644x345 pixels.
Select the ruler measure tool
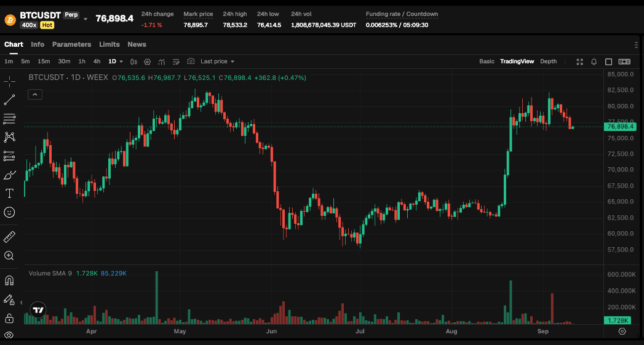point(9,237)
